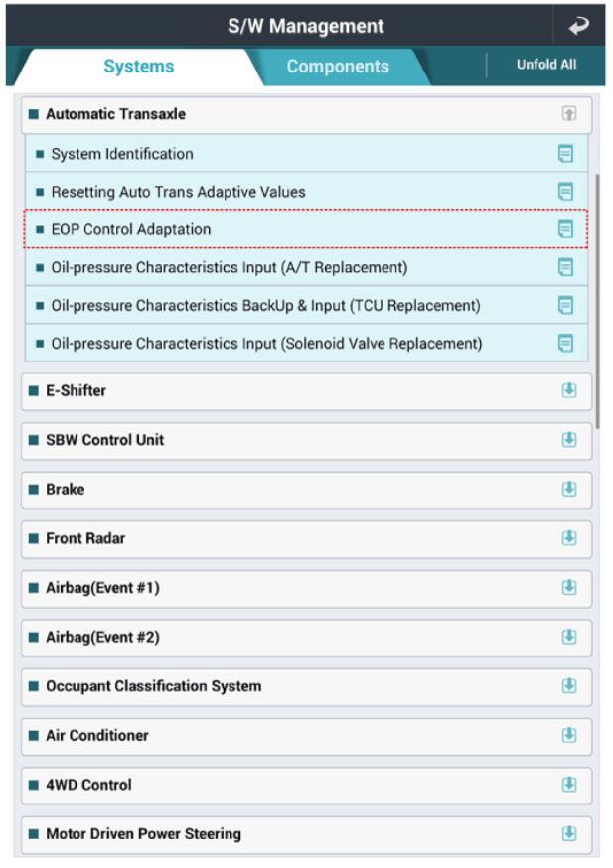Click the vertical scrollbar on the right
This screenshot has height=868, width=613.
597,301
